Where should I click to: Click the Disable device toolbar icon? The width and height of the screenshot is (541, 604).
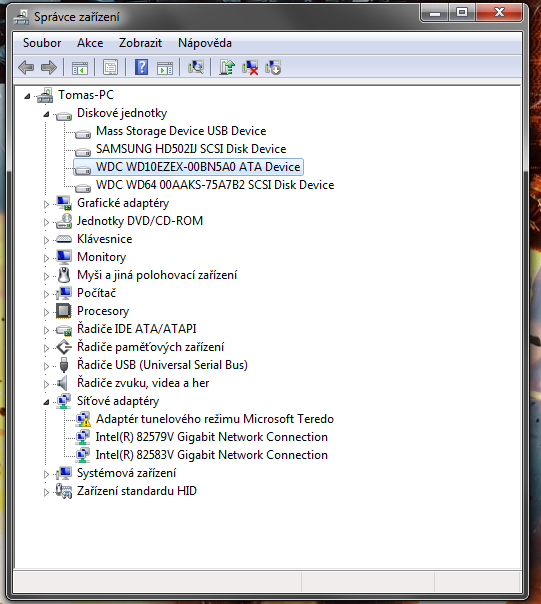[273, 68]
